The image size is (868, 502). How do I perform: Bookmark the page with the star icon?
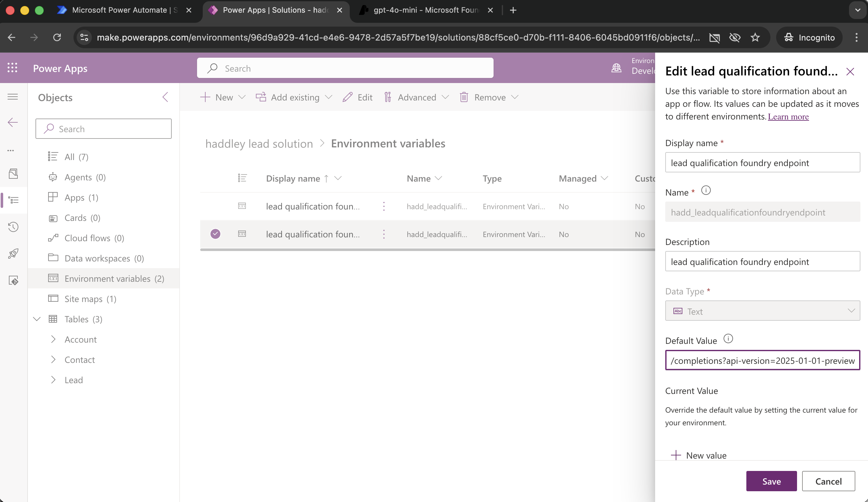(x=755, y=38)
